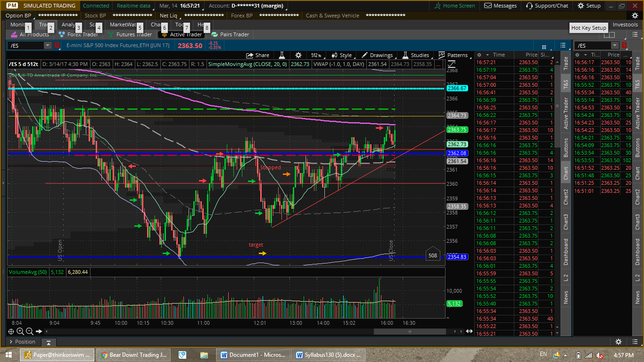This screenshot has height=362, width=644.
Task: Open Support/Chat
Action: point(547,6)
